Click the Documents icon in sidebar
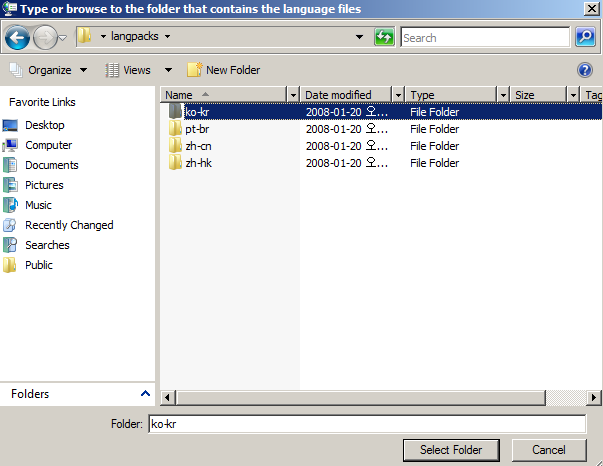The image size is (603, 466). [x=10, y=165]
